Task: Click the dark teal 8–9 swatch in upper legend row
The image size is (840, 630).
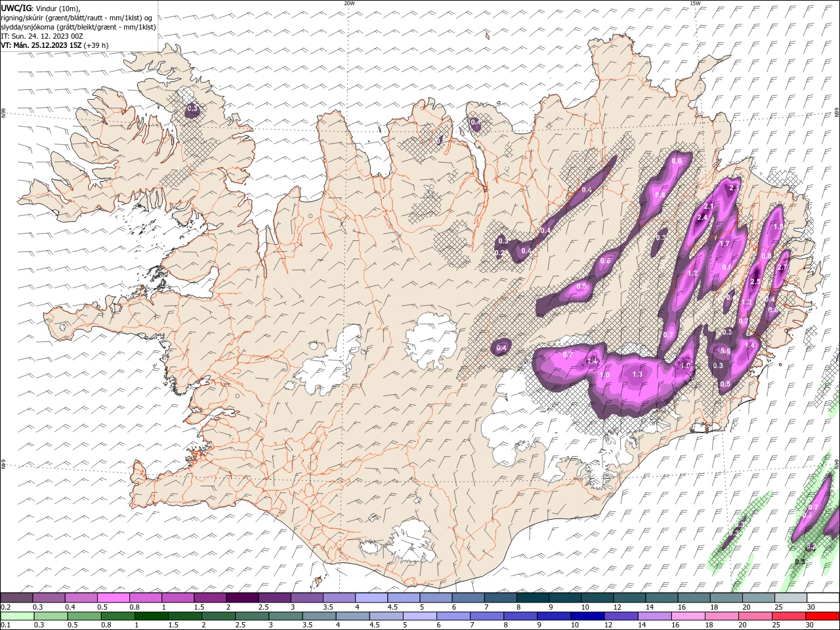Action: (x=532, y=598)
